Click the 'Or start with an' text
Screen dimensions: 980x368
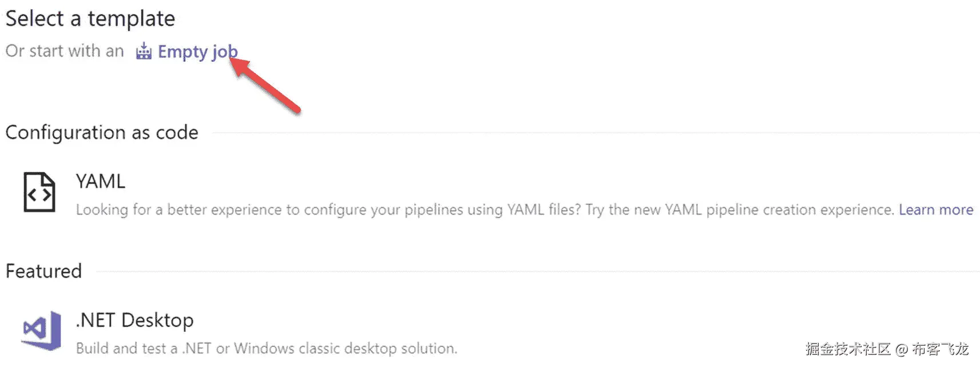pyautogui.click(x=65, y=51)
